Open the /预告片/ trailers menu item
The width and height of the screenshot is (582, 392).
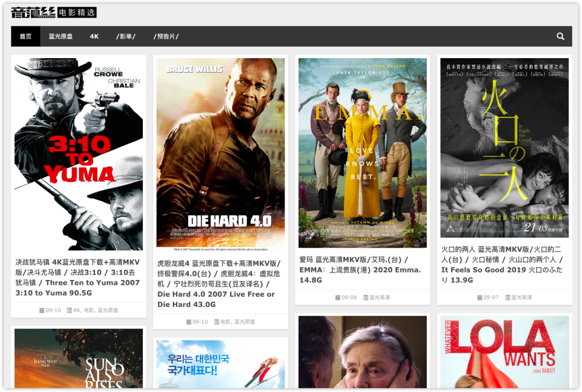[x=167, y=36]
